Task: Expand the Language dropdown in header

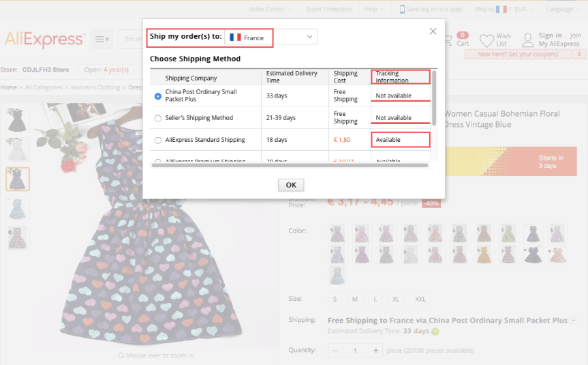Action: 564,10
